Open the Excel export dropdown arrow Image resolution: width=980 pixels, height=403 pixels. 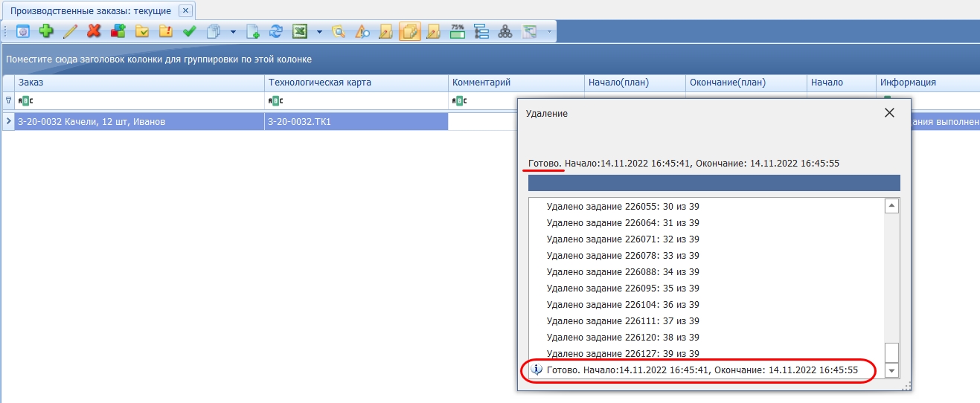[x=318, y=31]
